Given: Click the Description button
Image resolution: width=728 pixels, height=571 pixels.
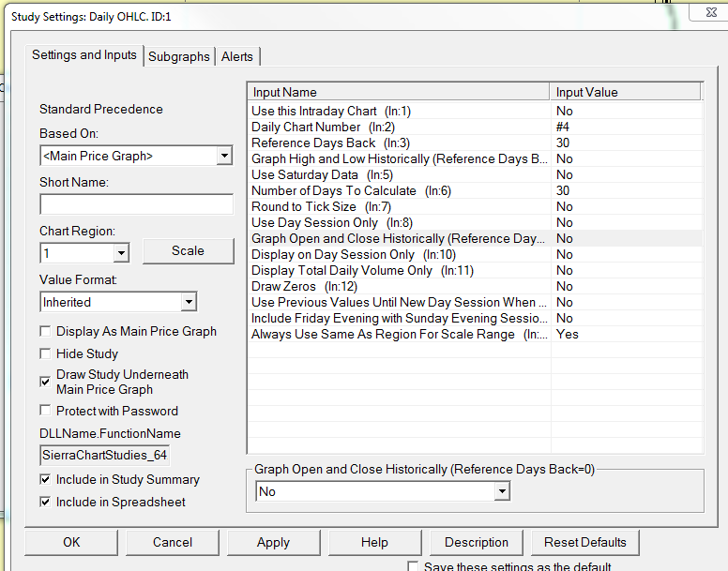Looking at the screenshot, I should [x=477, y=542].
